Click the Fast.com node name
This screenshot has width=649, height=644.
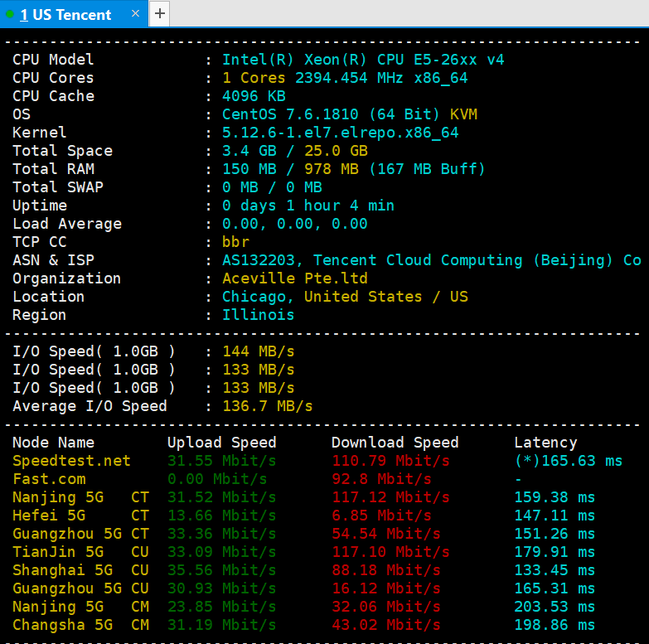(x=49, y=479)
